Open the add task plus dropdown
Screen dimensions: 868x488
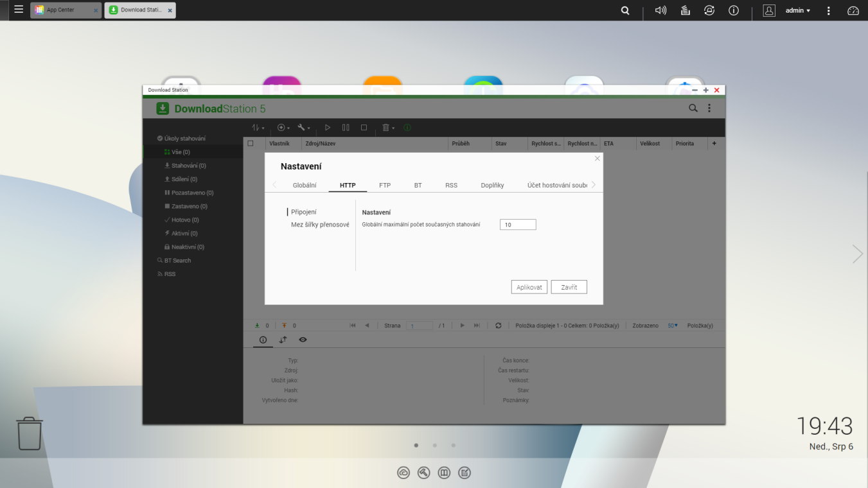(x=283, y=128)
